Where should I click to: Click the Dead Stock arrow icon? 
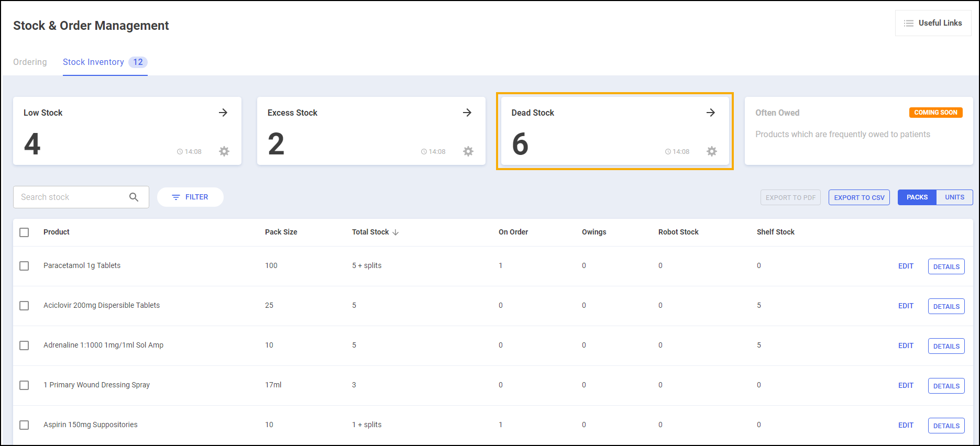(711, 113)
